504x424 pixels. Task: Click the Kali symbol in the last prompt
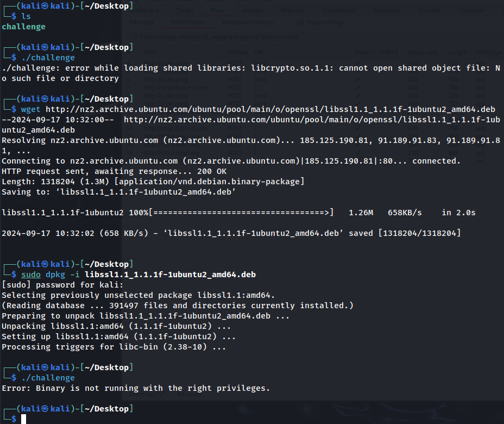[45, 409]
